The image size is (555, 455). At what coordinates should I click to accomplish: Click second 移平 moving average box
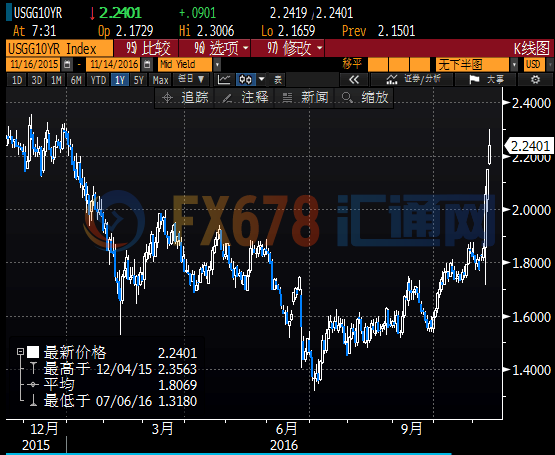399,64
